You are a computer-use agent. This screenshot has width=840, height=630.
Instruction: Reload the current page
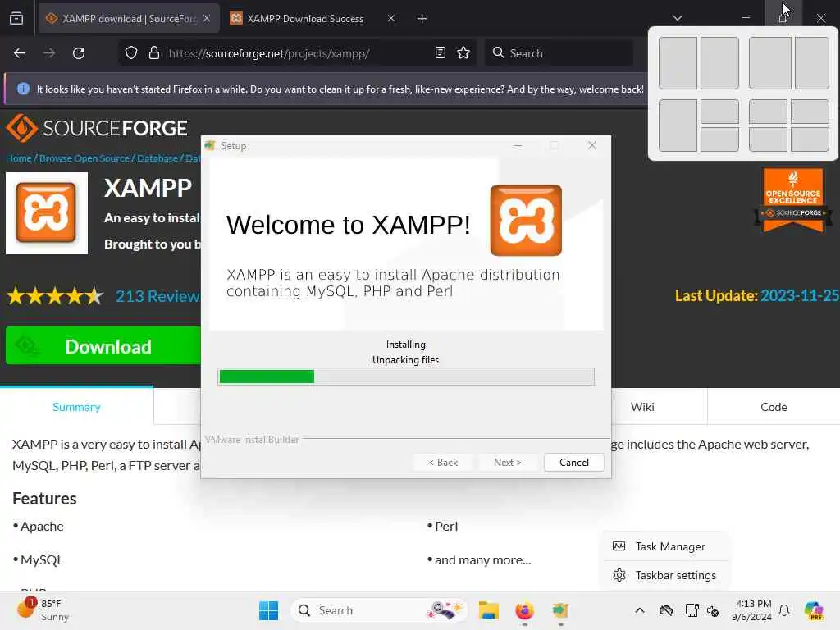79,53
